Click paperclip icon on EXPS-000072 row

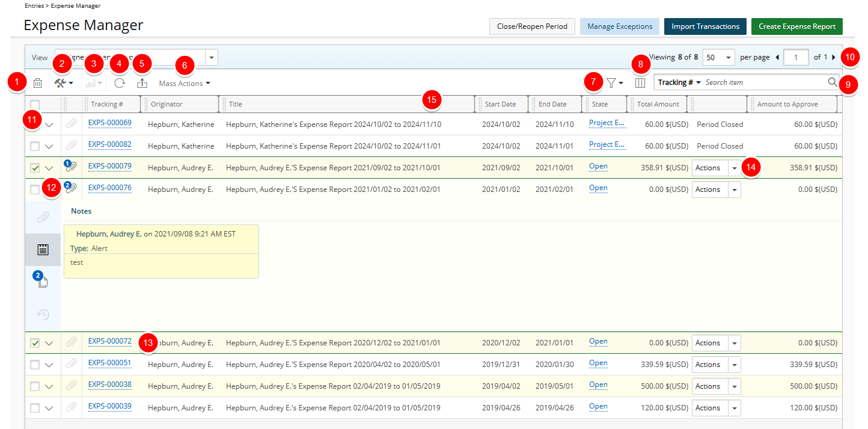pos(71,342)
